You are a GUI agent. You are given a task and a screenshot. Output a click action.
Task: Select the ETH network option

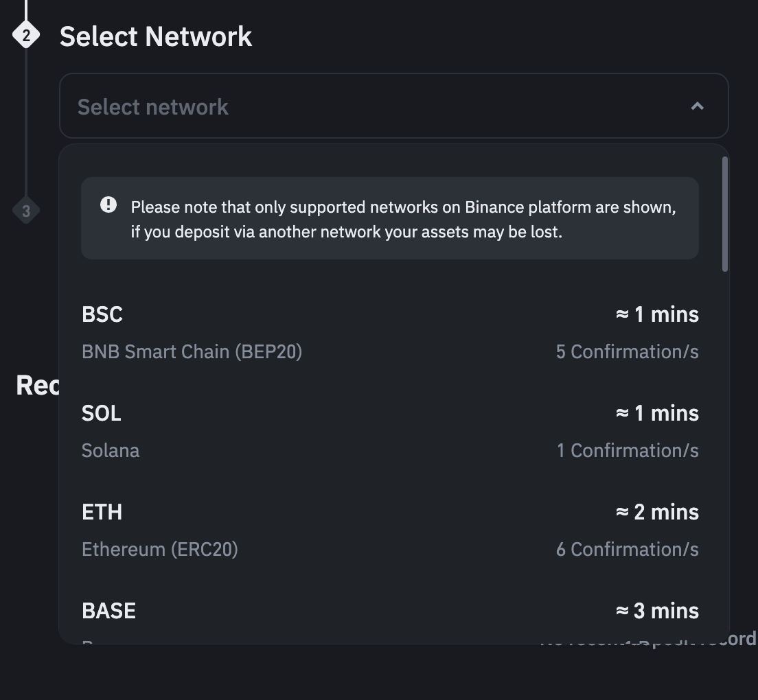click(x=102, y=512)
